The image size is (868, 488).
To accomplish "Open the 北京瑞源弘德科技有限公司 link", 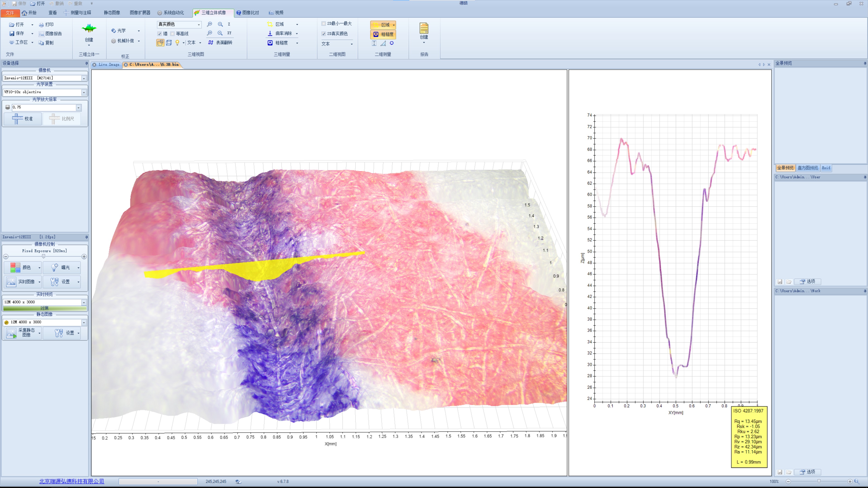I will (x=71, y=481).
